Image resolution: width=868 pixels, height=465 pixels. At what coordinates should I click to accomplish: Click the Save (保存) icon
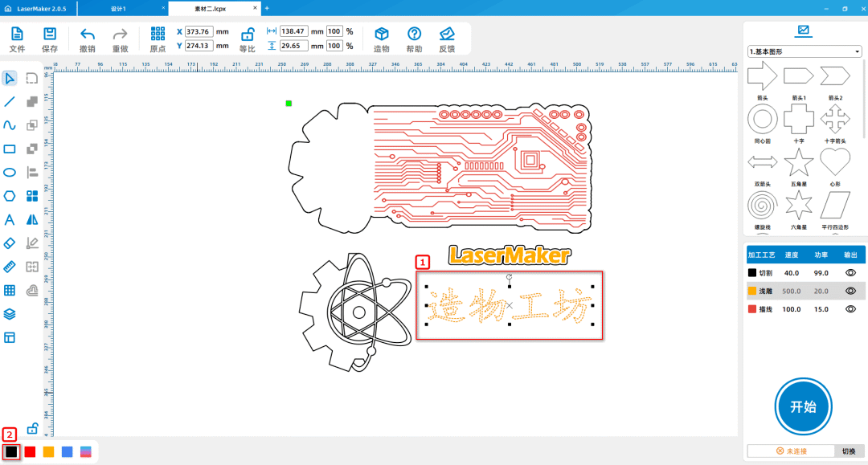tap(50, 35)
